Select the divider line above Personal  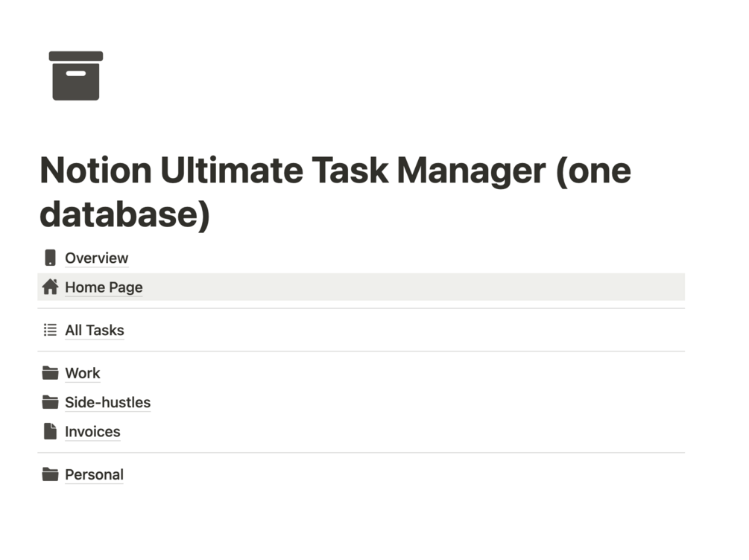[361, 453]
